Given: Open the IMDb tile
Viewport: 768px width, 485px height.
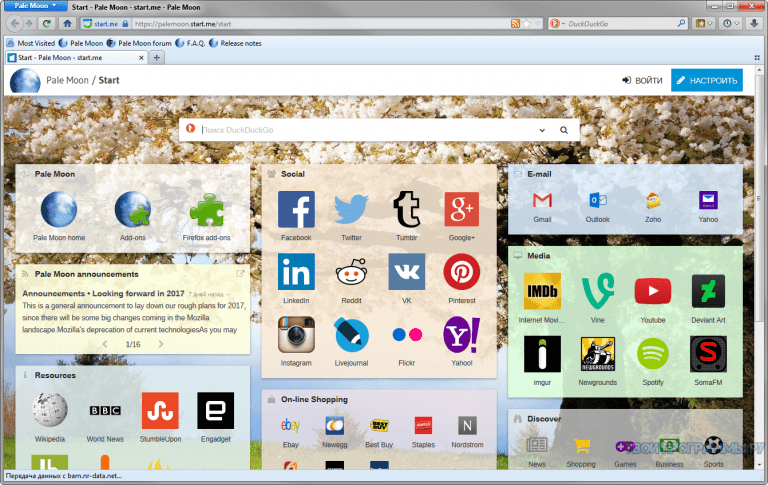Looking at the screenshot, I should click(x=542, y=291).
